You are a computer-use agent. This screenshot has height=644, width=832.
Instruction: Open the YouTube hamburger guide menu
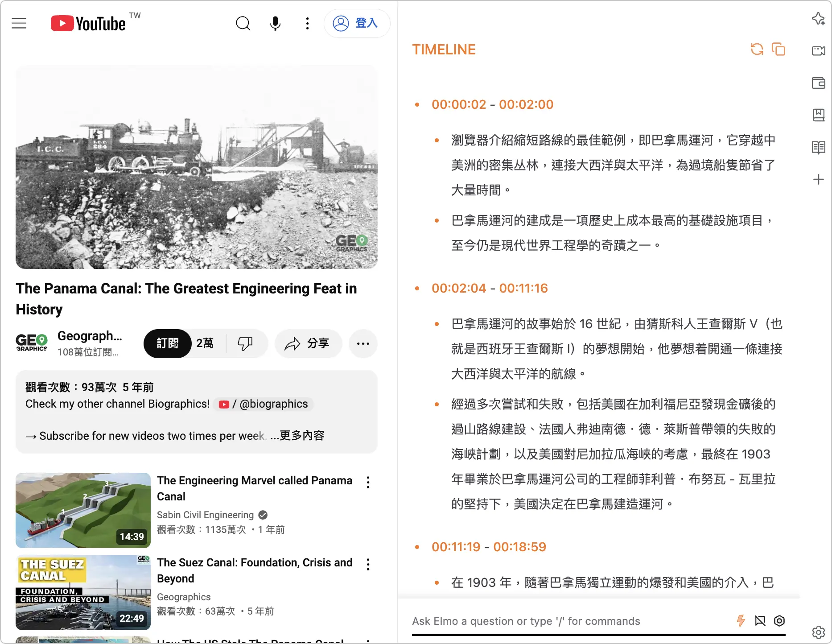tap(19, 23)
